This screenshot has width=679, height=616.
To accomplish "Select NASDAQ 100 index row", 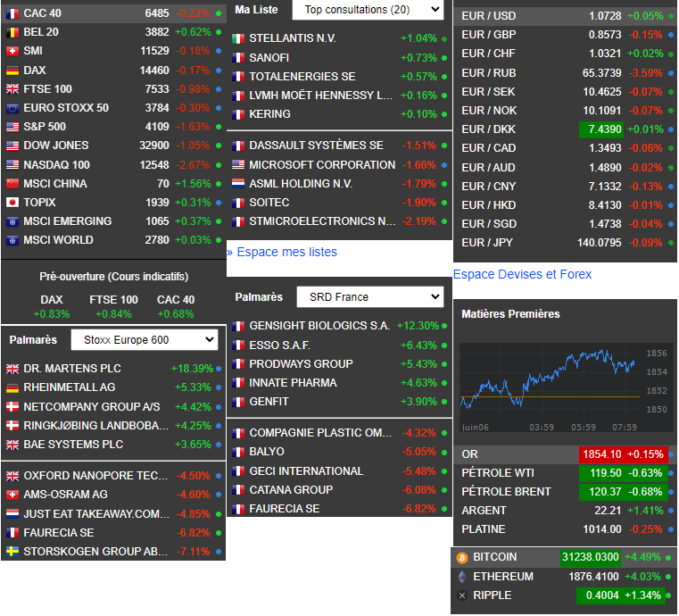I will click(113, 165).
